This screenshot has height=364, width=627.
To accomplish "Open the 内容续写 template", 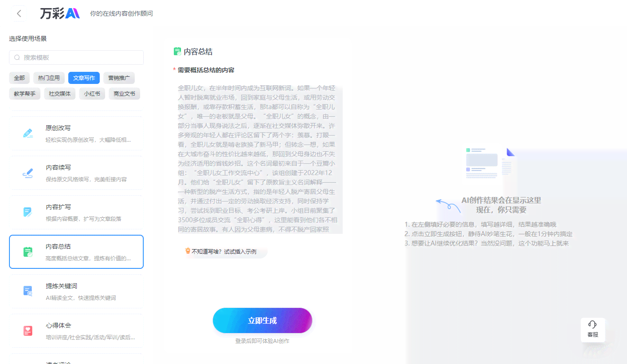I will click(x=76, y=173).
